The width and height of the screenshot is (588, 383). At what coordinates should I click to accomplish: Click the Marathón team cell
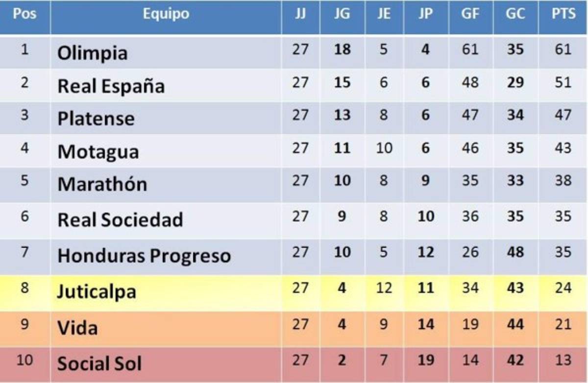pos(102,184)
